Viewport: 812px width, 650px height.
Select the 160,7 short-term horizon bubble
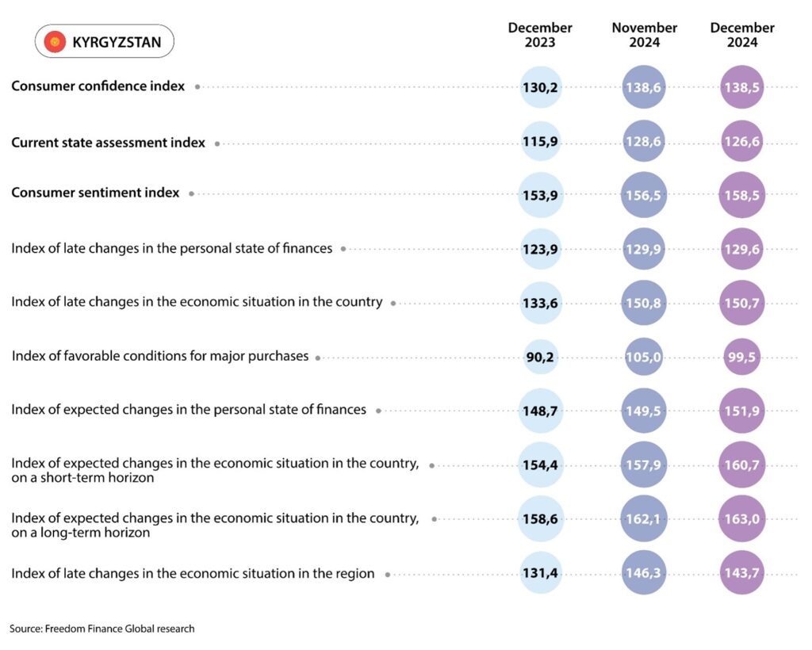click(x=742, y=465)
